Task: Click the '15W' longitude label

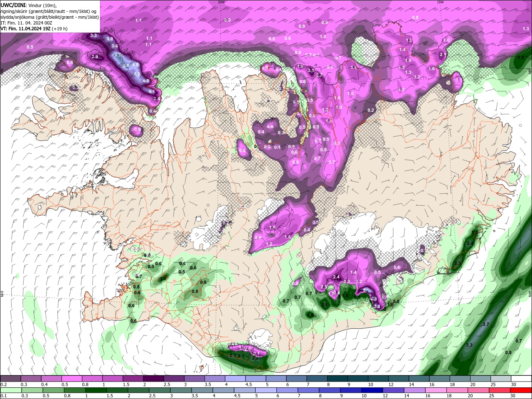Action: [440, 2]
